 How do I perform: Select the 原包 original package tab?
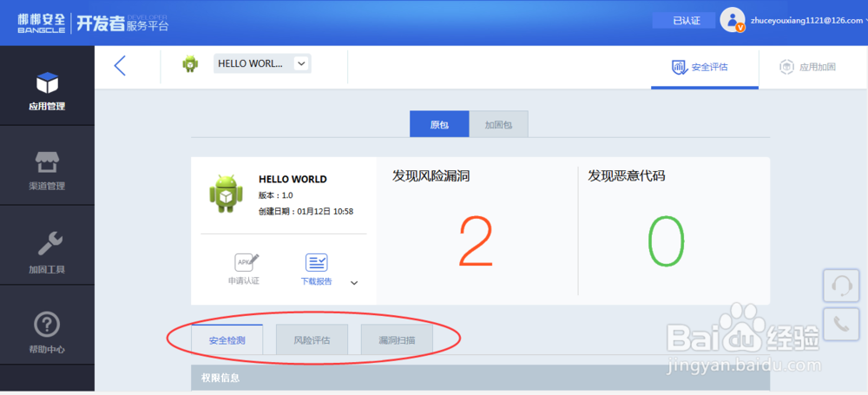tap(439, 124)
